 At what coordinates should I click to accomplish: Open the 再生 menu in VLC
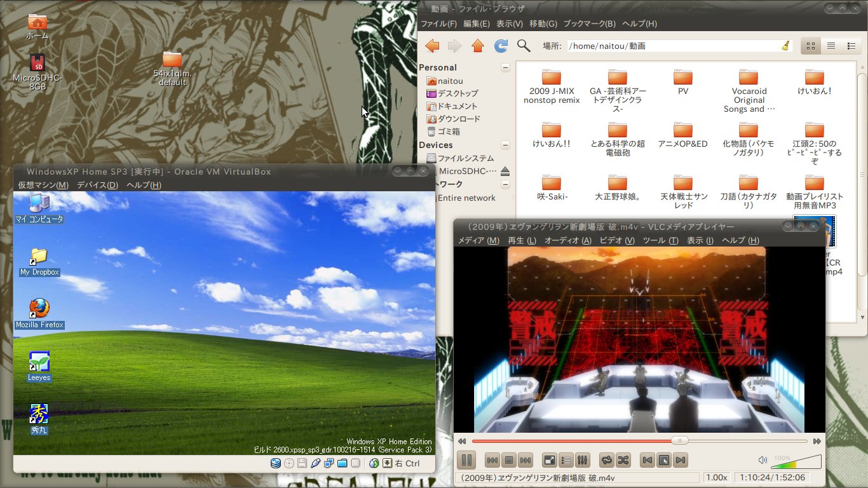pos(522,241)
